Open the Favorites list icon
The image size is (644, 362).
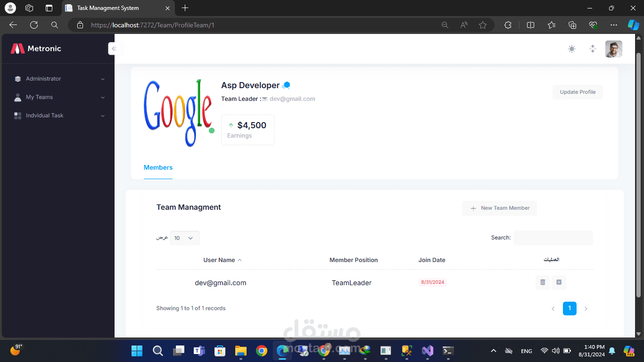click(552, 25)
